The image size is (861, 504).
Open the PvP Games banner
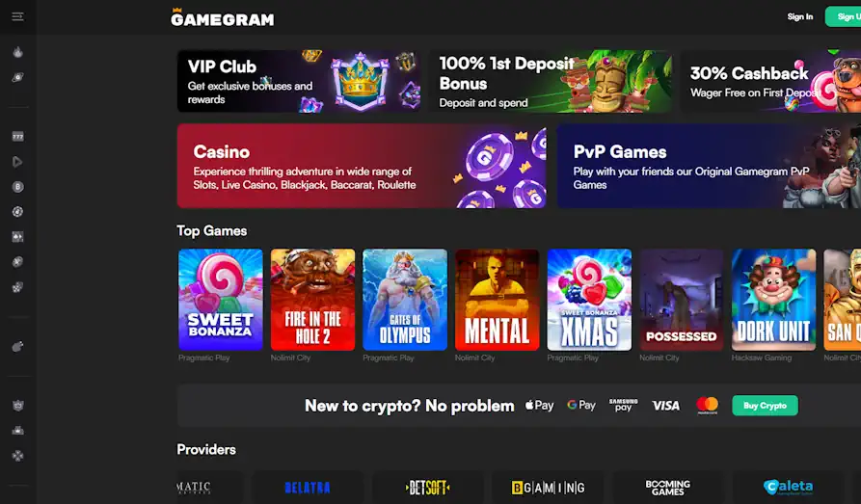[709, 166]
